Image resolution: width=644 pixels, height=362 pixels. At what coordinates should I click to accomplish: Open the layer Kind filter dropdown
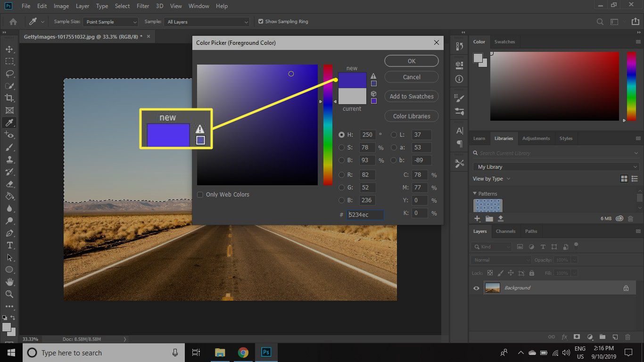click(x=492, y=247)
